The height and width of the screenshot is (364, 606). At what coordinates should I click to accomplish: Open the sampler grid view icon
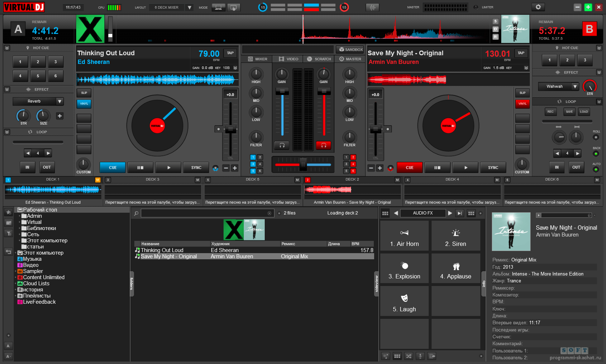pos(385,213)
